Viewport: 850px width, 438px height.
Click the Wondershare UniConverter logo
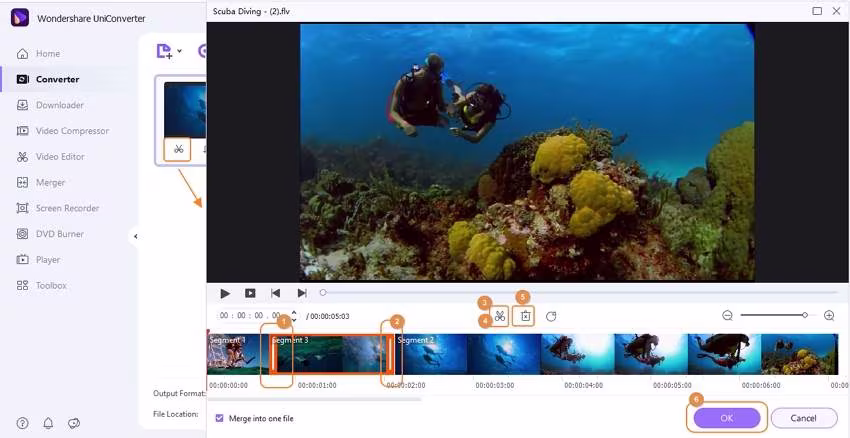pyautogui.click(x=20, y=17)
